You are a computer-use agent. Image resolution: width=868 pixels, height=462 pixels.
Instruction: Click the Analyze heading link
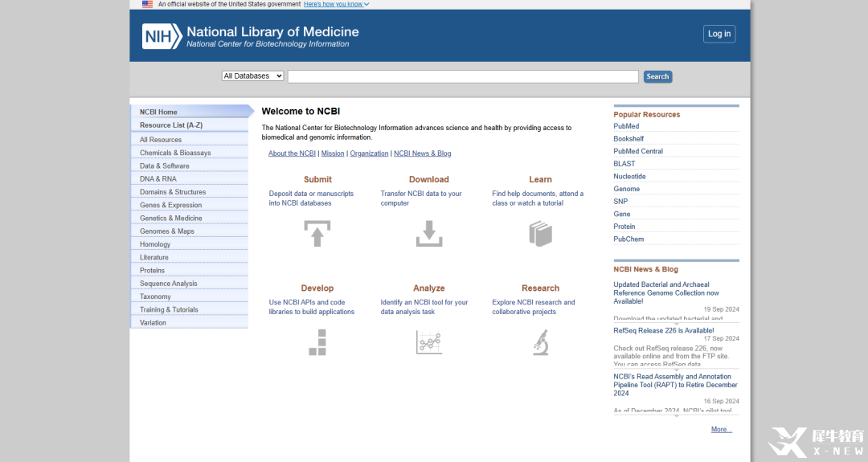point(429,288)
